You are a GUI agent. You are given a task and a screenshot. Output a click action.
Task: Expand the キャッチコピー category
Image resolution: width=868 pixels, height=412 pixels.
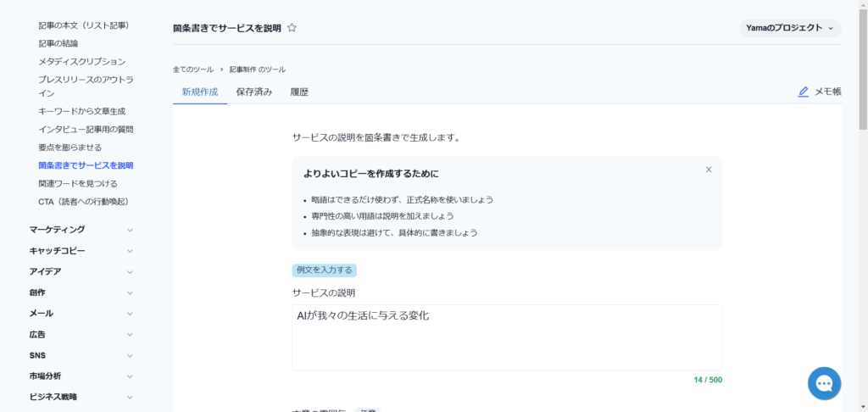click(x=81, y=251)
